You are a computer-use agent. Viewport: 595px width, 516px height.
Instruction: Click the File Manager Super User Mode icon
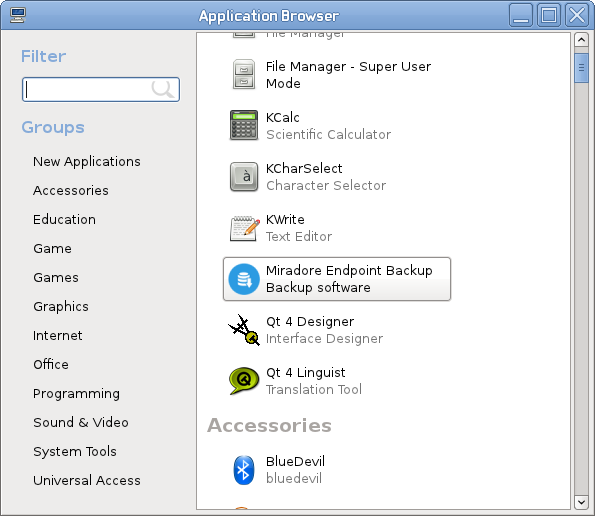[x=244, y=74]
